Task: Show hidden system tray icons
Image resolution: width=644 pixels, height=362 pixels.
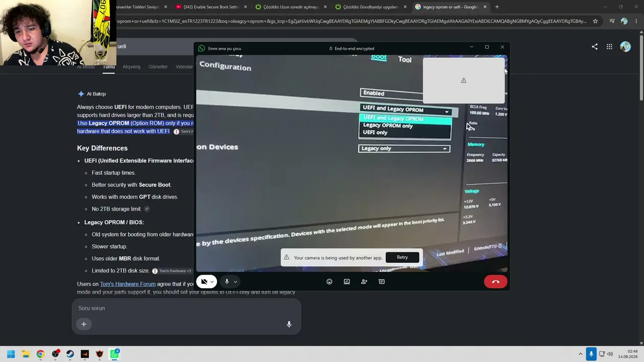Action: (580, 354)
